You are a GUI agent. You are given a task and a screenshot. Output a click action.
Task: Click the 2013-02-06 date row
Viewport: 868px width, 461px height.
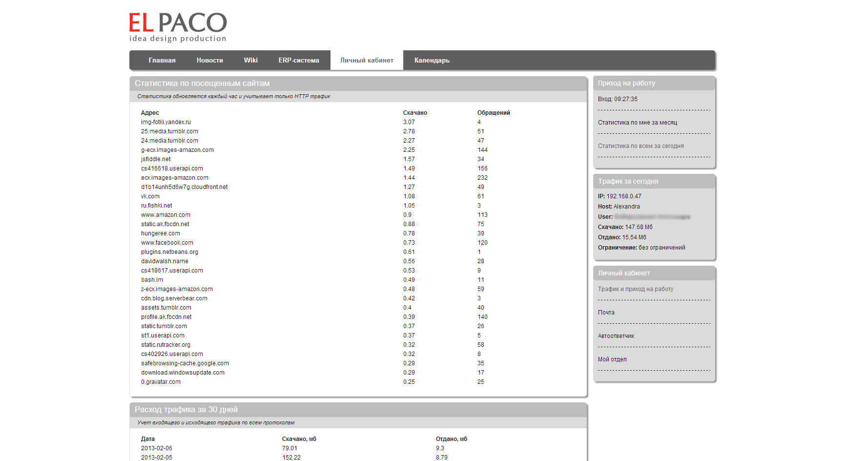coord(156,448)
